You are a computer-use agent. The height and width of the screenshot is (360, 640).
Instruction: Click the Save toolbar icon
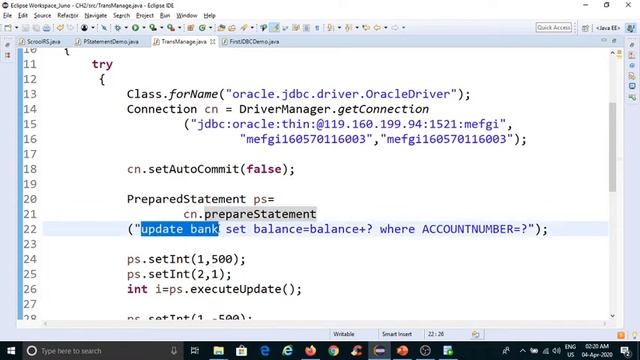[26, 28]
